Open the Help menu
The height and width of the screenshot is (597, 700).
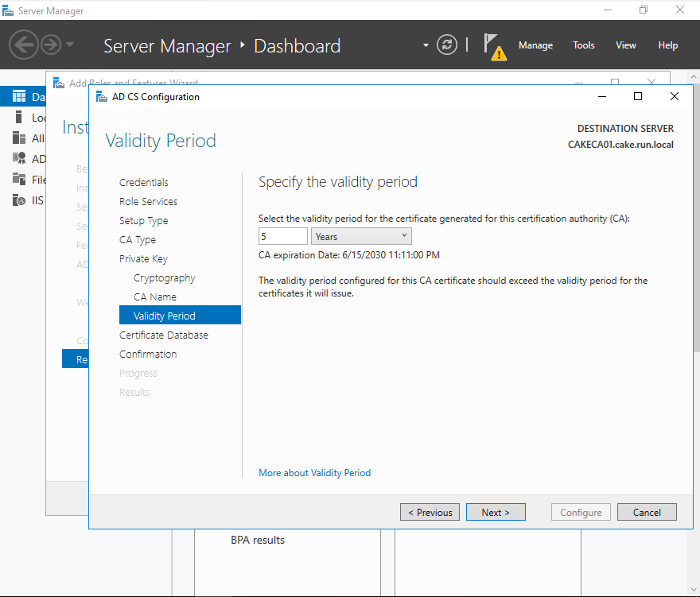coord(667,45)
